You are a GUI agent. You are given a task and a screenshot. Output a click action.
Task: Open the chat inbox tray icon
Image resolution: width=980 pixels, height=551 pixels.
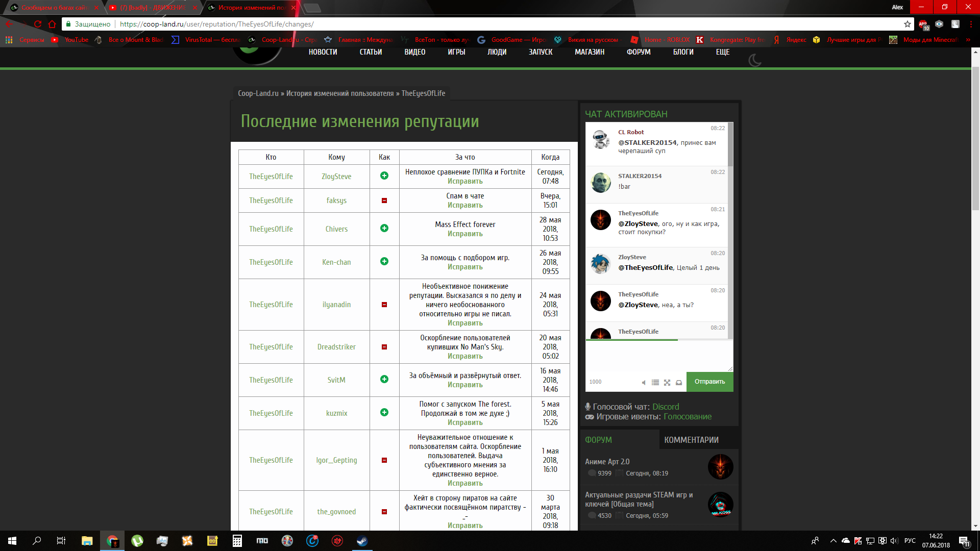(x=679, y=382)
